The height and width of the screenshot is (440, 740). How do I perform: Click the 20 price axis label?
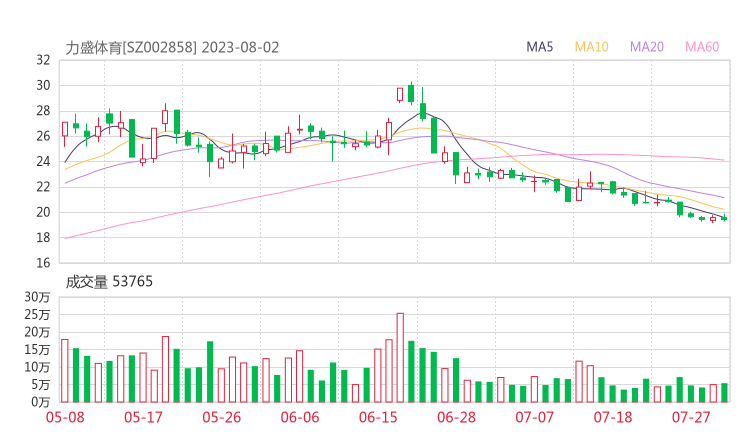pos(43,212)
